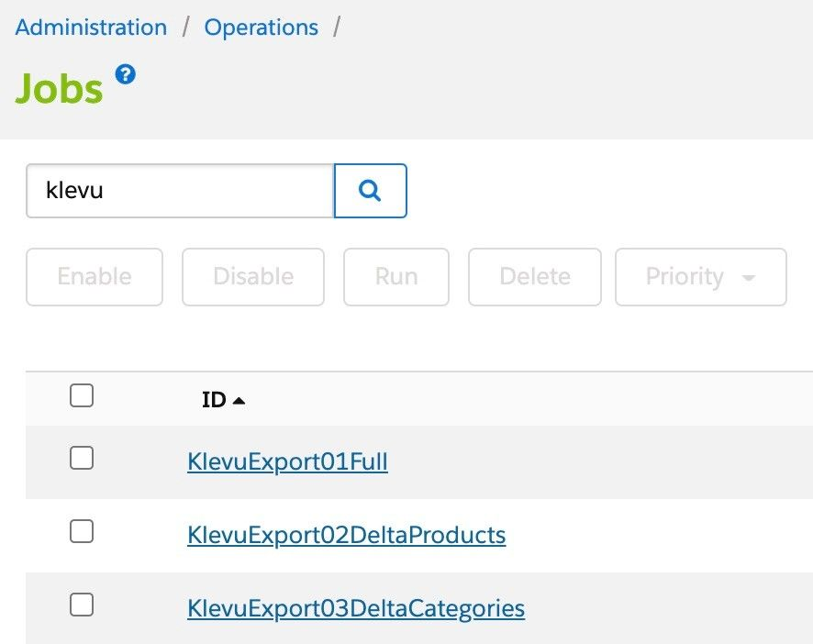Check the KlevuExport02DeltaProducts row checkbox
The height and width of the screenshot is (644, 813).
(82, 531)
